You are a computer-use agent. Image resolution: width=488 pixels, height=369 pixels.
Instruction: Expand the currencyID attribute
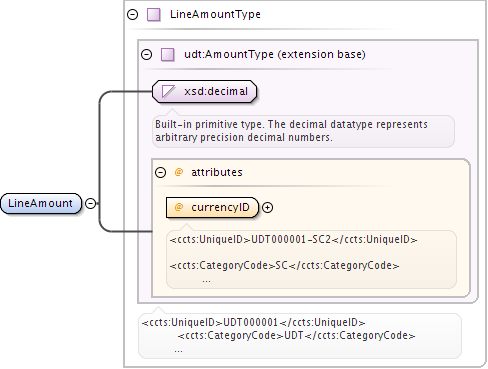click(x=267, y=207)
